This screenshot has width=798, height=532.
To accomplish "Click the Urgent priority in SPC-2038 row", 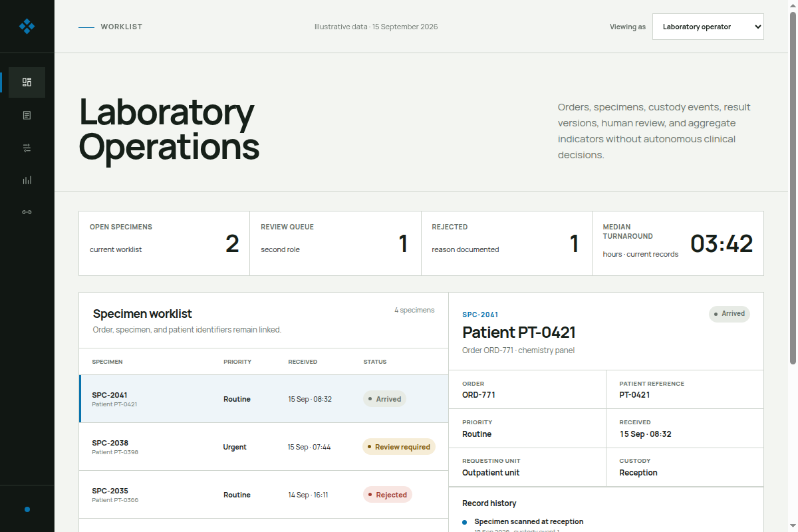I will point(235,447).
